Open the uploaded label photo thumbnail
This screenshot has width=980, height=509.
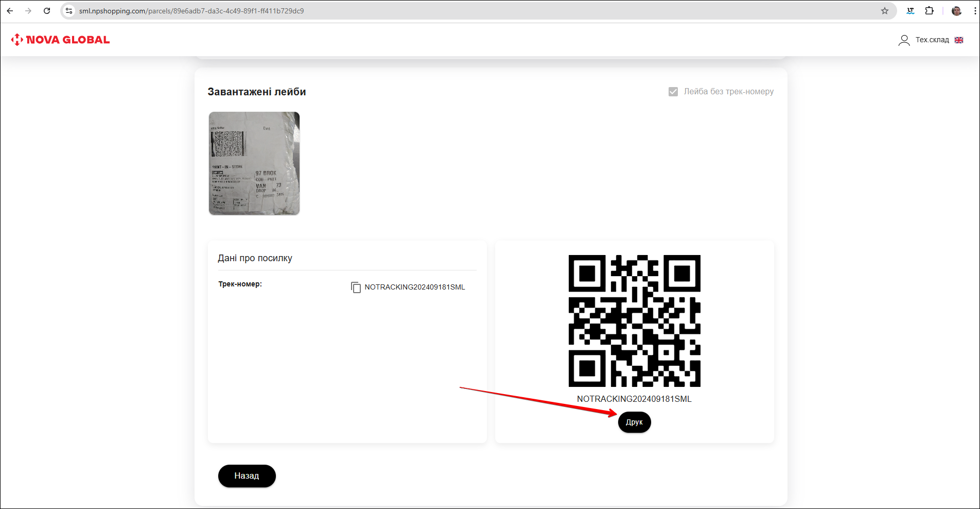point(254,163)
